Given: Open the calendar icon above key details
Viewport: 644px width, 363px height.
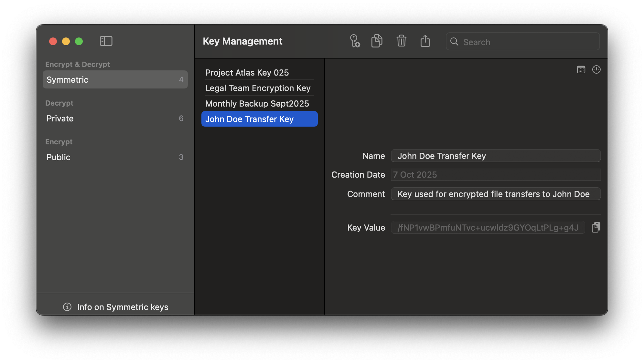Looking at the screenshot, I should click(x=581, y=69).
